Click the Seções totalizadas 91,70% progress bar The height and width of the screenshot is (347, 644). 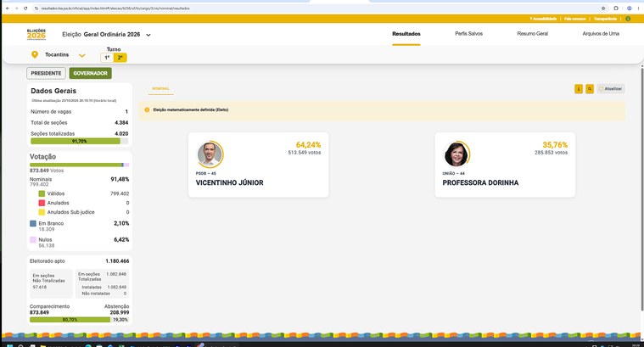[x=79, y=141]
